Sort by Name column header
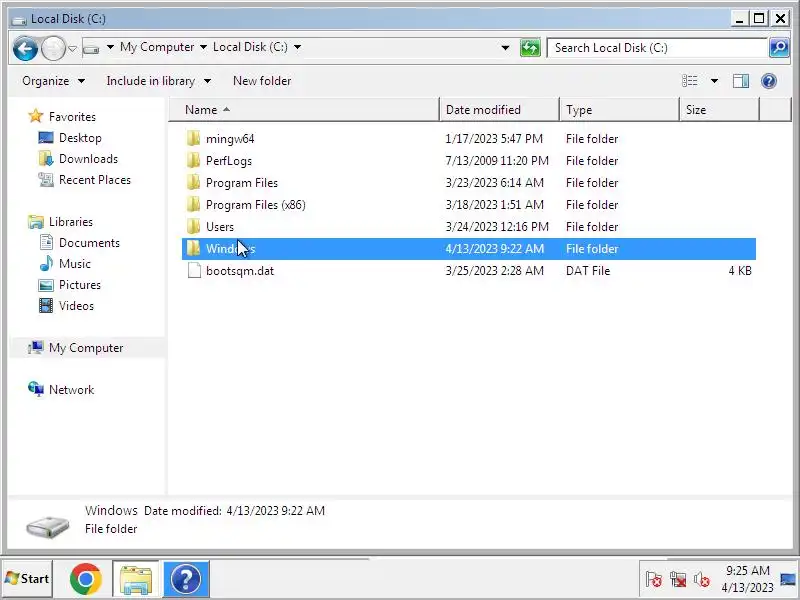Viewport: 800px width, 600px height. (304, 110)
